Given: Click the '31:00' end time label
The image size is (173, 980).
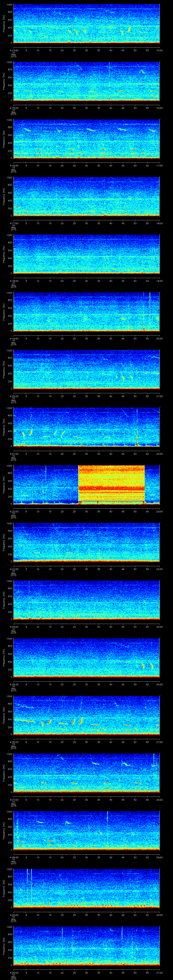Looking at the screenshot, I should point(160,973).
